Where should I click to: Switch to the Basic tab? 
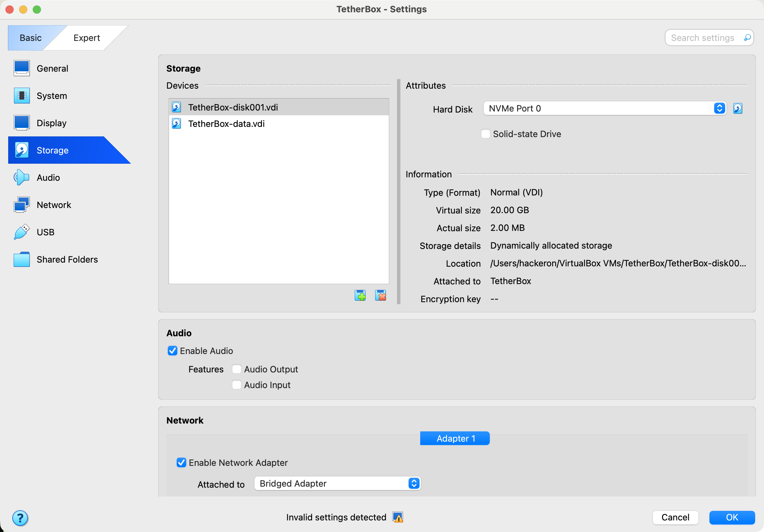pos(31,38)
